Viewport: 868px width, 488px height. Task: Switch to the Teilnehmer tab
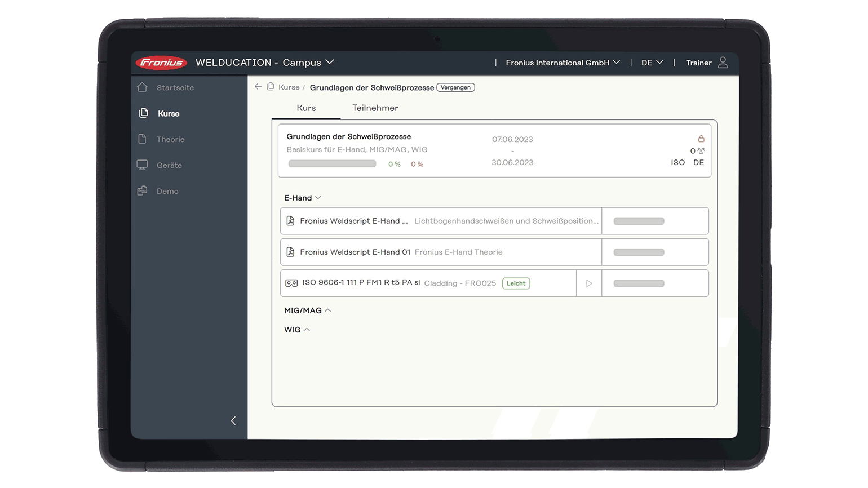[x=375, y=108]
